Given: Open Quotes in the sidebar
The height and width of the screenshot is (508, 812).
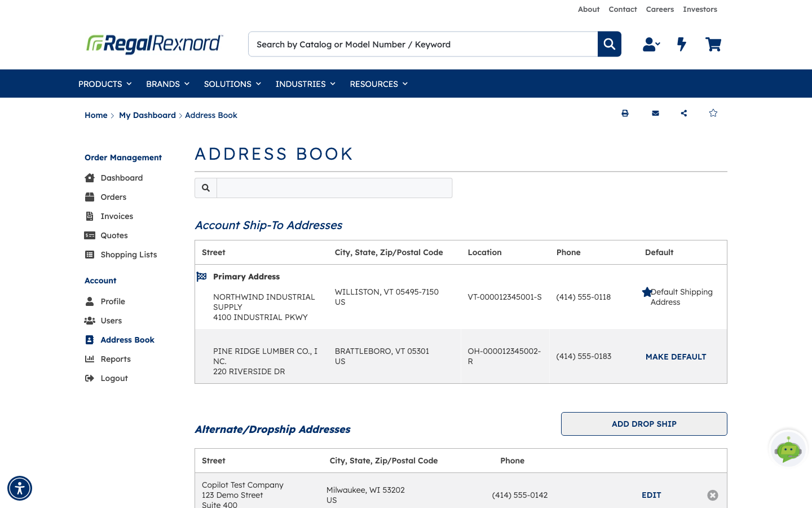Looking at the screenshot, I should tap(106, 235).
